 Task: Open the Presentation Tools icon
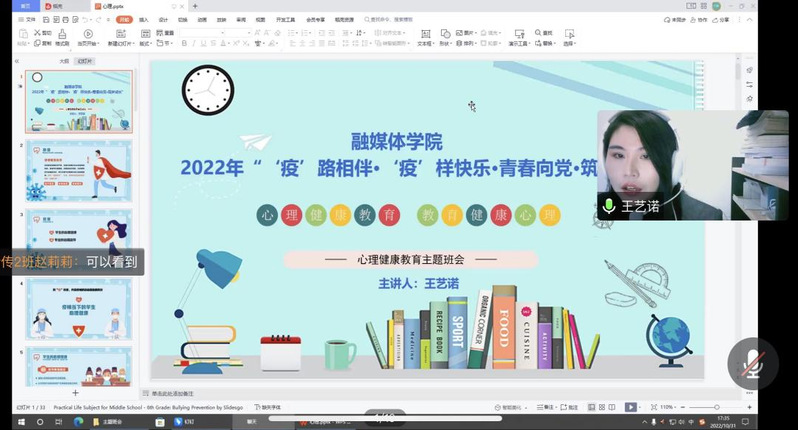coord(520,34)
